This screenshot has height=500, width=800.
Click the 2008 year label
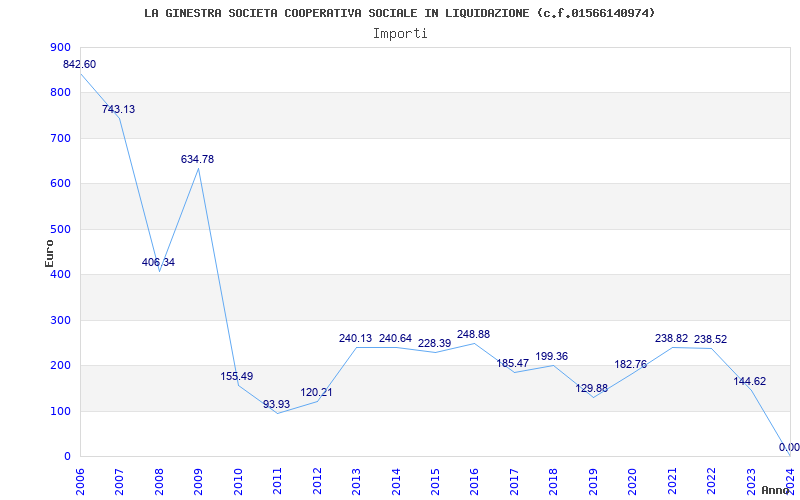coord(159,481)
